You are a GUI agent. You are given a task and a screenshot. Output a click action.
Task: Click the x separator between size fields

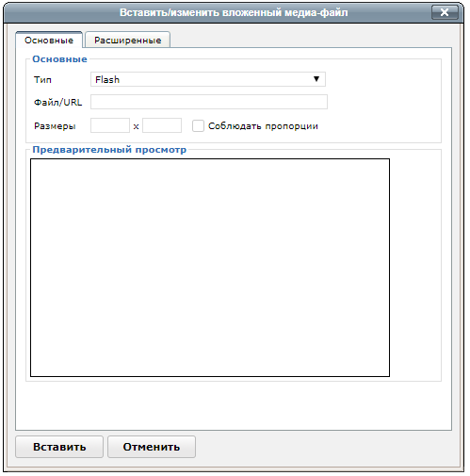pos(136,126)
